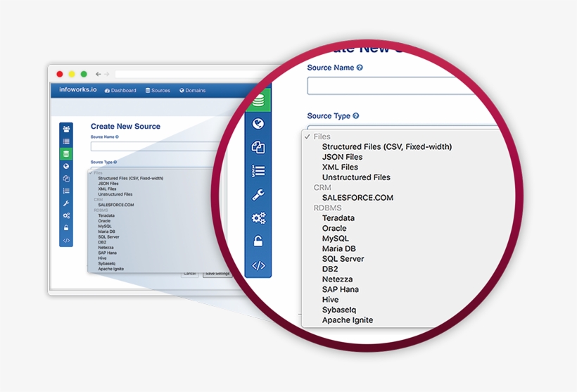This screenshot has width=577, height=392.
Task: Select the green database icon in small window sidebar
Action: click(x=66, y=154)
